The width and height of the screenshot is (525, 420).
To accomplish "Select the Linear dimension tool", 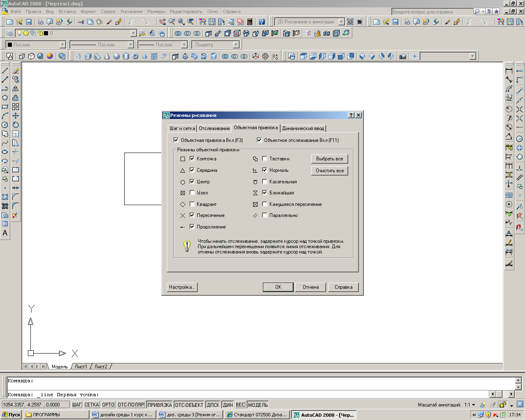I will tap(509, 71).
